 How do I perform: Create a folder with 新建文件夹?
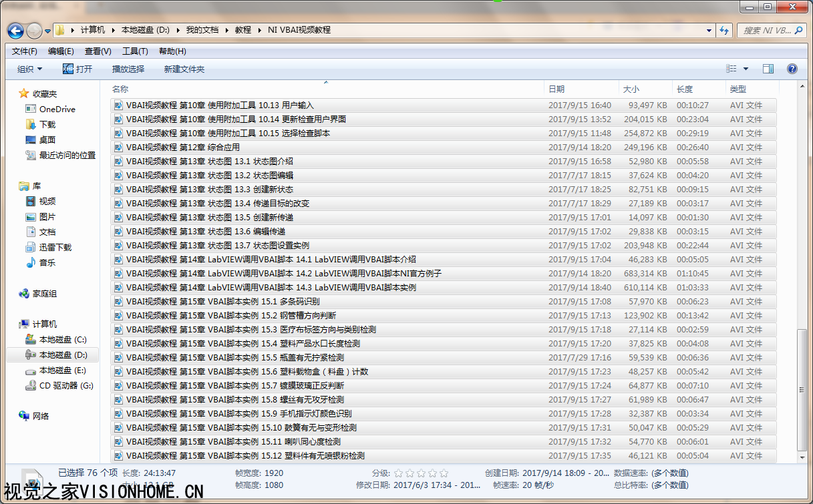[x=184, y=69]
